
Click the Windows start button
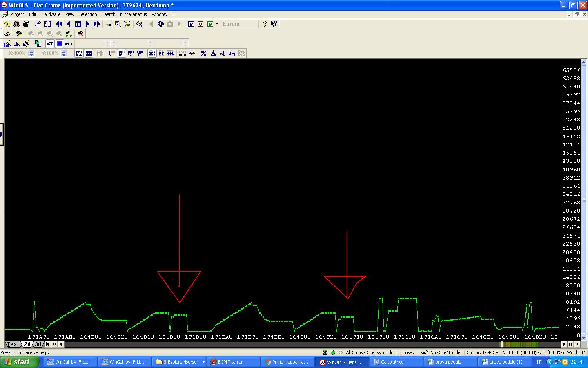(20, 362)
